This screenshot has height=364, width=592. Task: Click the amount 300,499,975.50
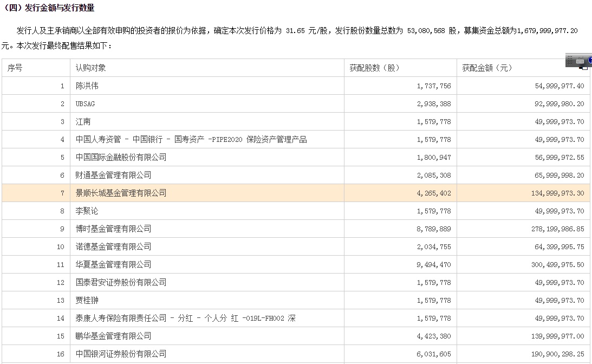click(x=558, y=265)
